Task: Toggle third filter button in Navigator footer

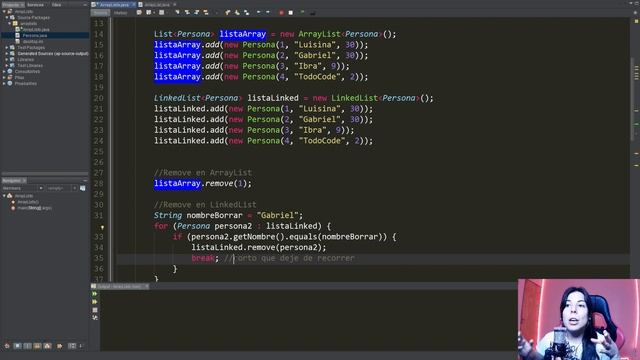Action: (x=27, y=346)
